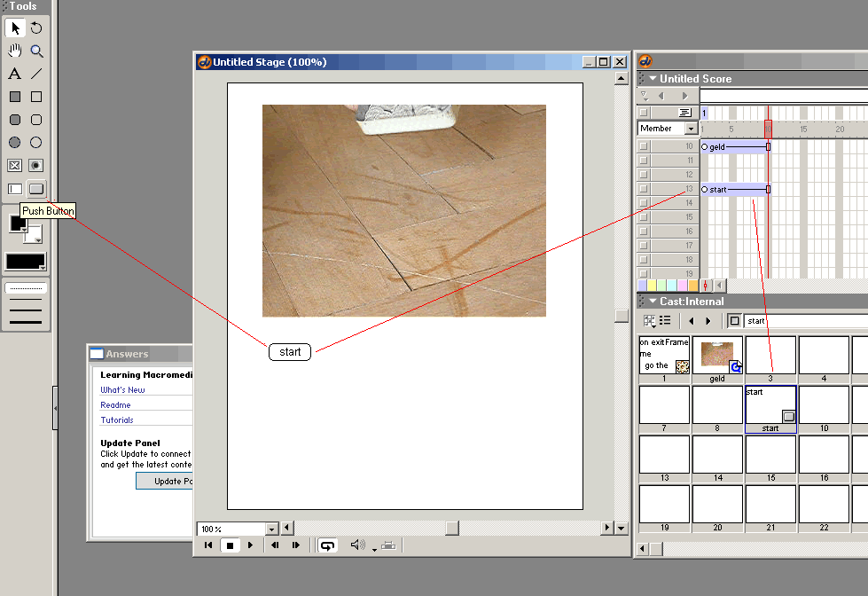
Task: Go to previous marker in Score
Action: pyautogui.click(x=661, y=96)
